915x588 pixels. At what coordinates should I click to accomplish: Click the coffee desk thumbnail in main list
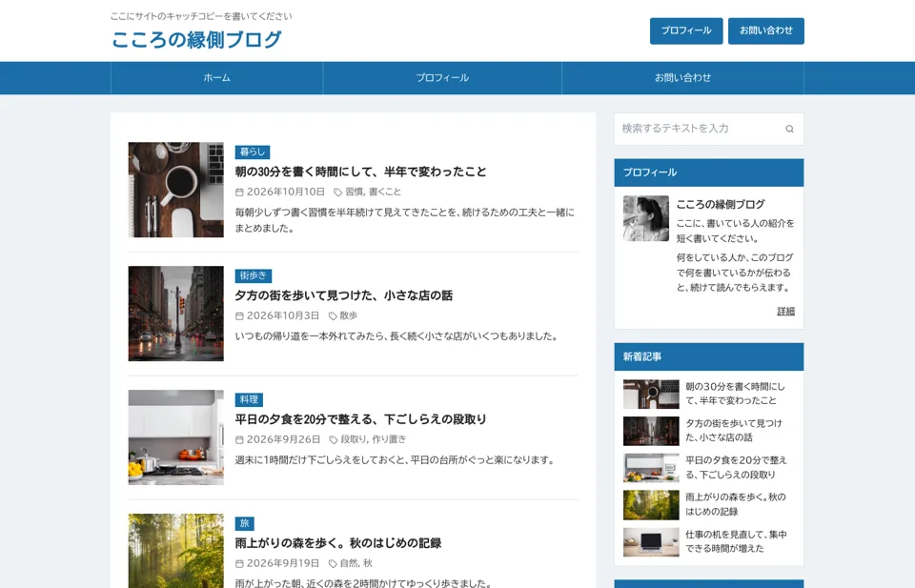(x=175, y=190)
